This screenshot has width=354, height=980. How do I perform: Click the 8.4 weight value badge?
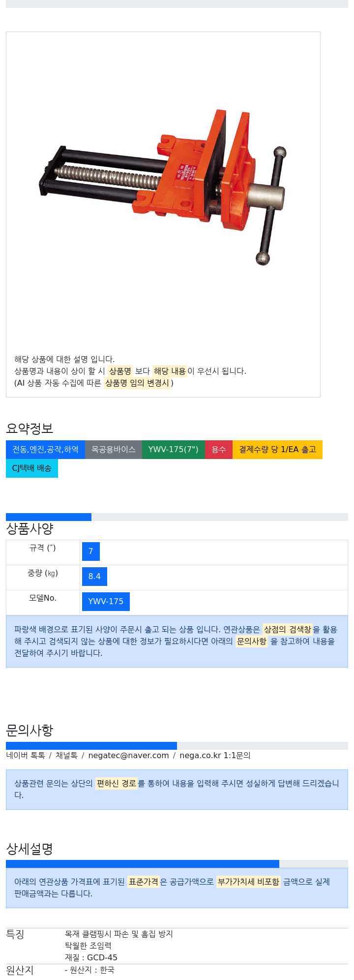(x=94, y=577)
